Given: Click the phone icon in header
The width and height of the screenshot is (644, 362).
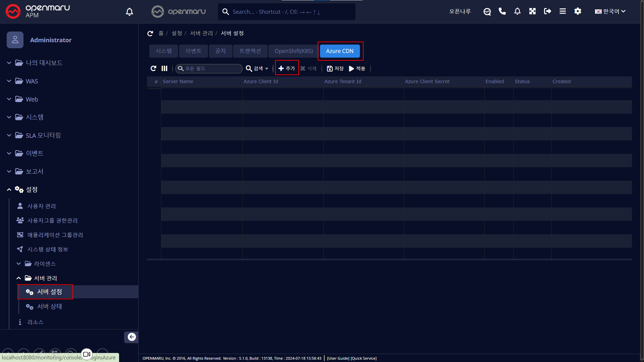Looking at the screenshot, I should click(502, 11).
